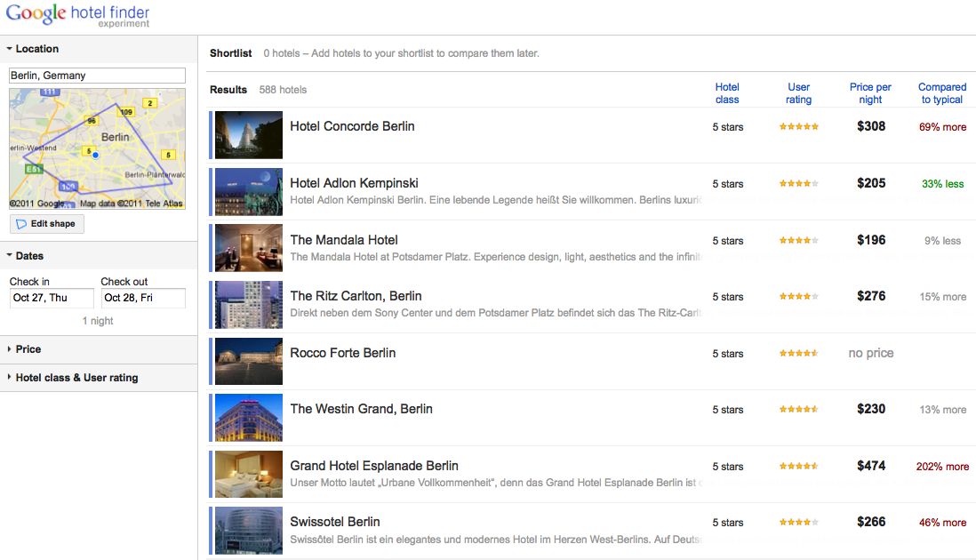The height and width of the screenshot is (560, 976).
Task: Click star rating for Hotel Adlon Kempinski
Action: (798, 183)
